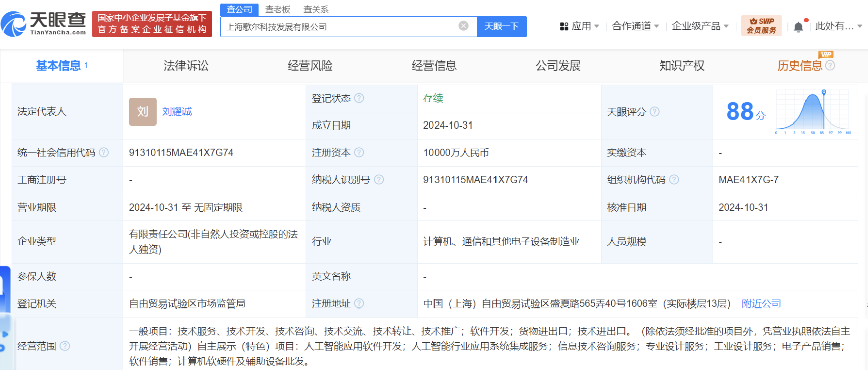Clear the search box with X icon
This screenshot has height=370, width=868.
pos(463,26)
